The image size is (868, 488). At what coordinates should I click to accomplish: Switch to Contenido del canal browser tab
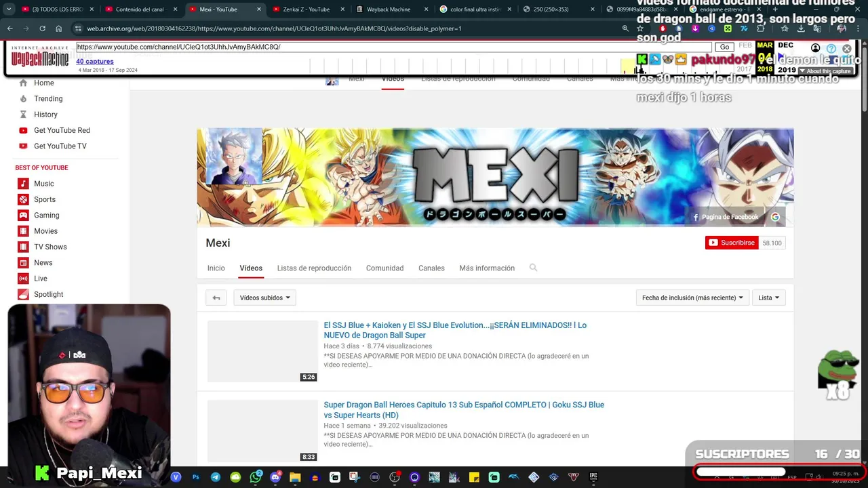(141, 9)
